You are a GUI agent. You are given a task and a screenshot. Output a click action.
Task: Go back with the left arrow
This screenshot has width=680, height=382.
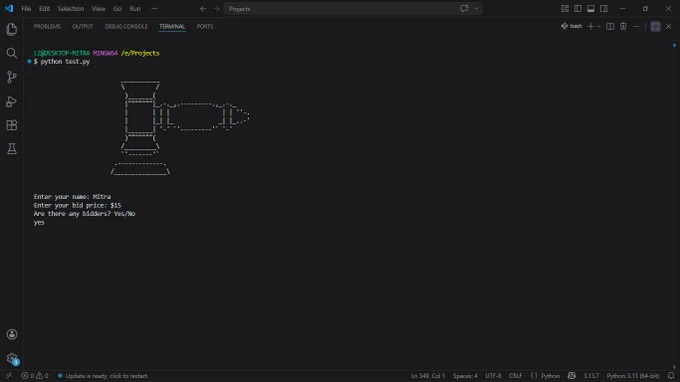203,9
